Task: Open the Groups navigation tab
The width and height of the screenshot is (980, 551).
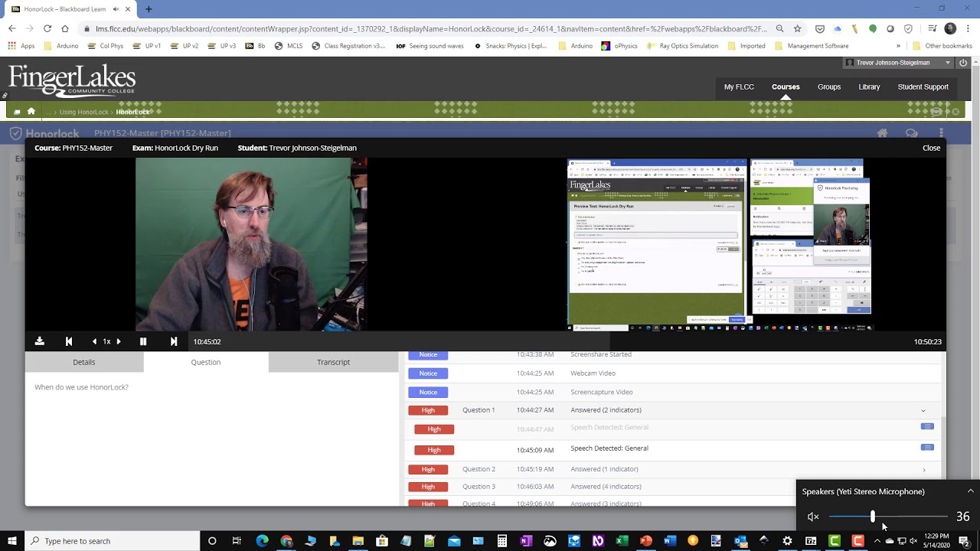Action: [x=829, y=87]
